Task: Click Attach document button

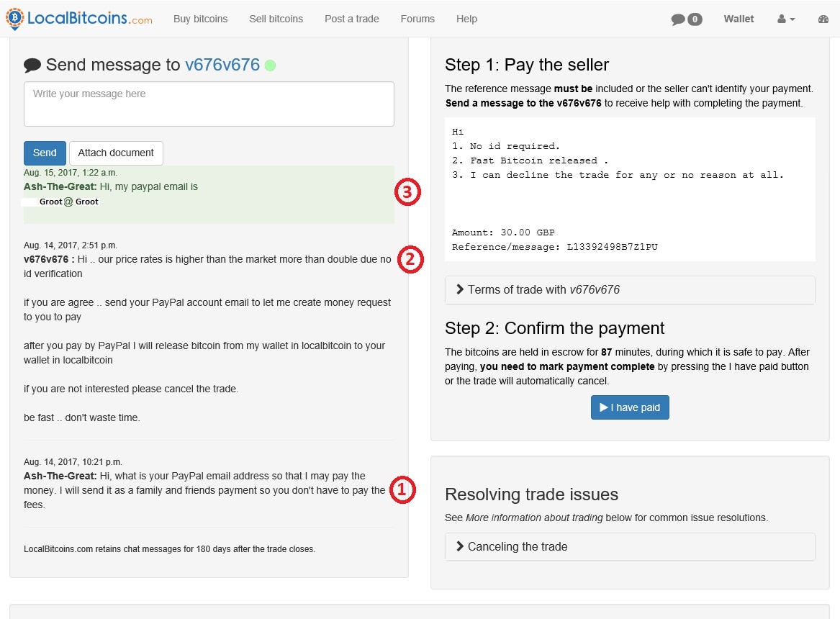Action: point(116,153)
